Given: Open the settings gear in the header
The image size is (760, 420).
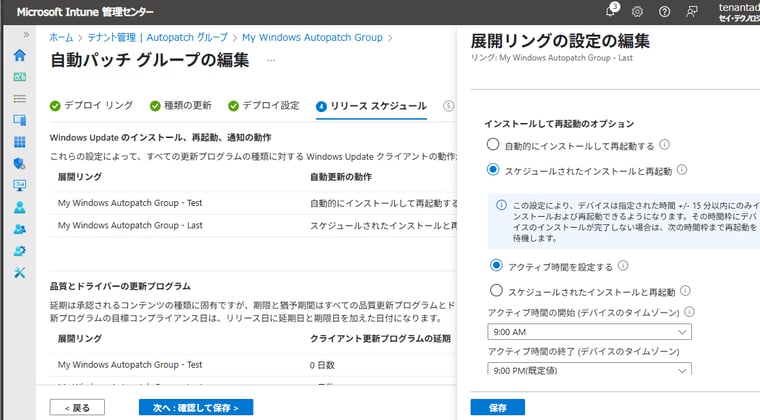Looking at the screenshot, I should coord(637,12).
